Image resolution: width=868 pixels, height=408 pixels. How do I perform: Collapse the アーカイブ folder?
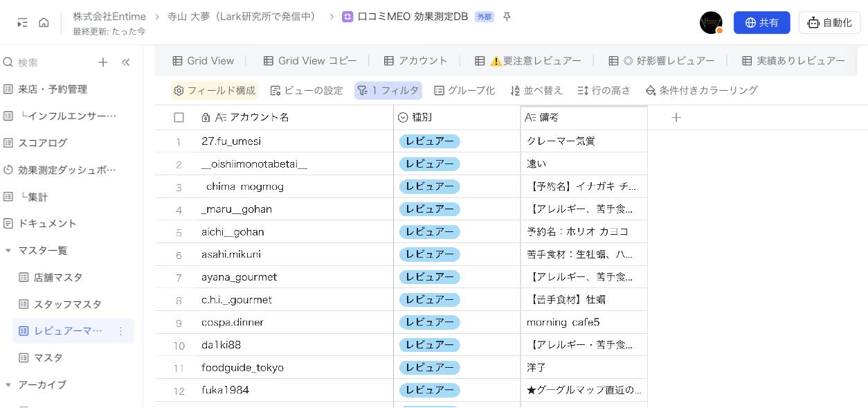click(8, 384)
